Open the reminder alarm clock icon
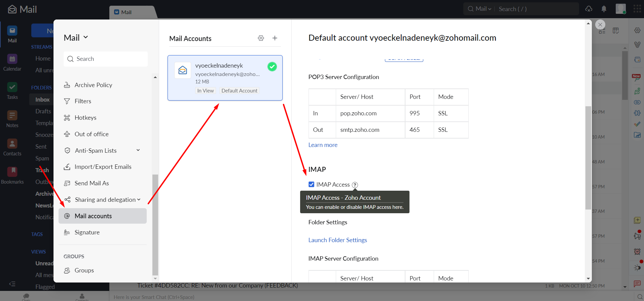This screenshot has width=644, height=301. point(637,252)
